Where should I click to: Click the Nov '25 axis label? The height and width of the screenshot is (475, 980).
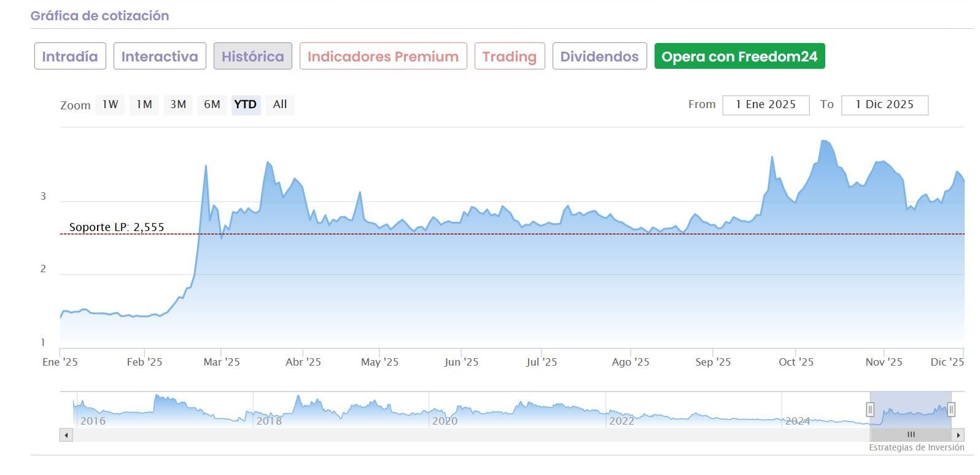[x=884, y=362]
